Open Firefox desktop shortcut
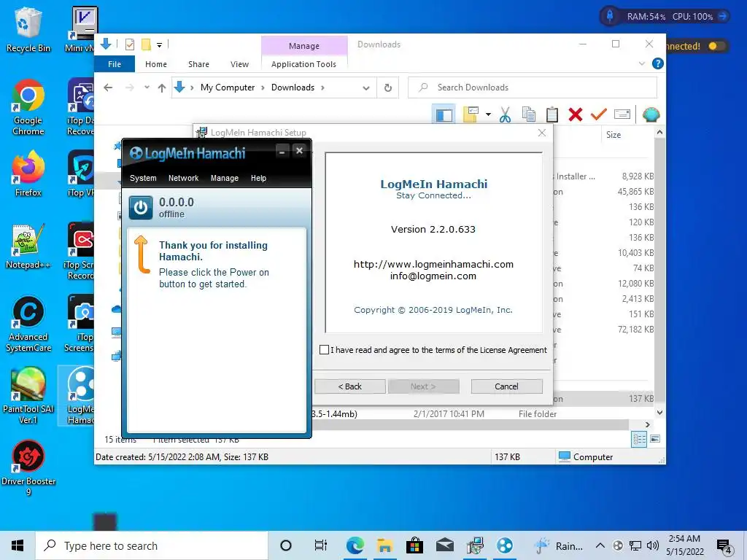Viewport: 747px width, 560px height. point(28,174)
